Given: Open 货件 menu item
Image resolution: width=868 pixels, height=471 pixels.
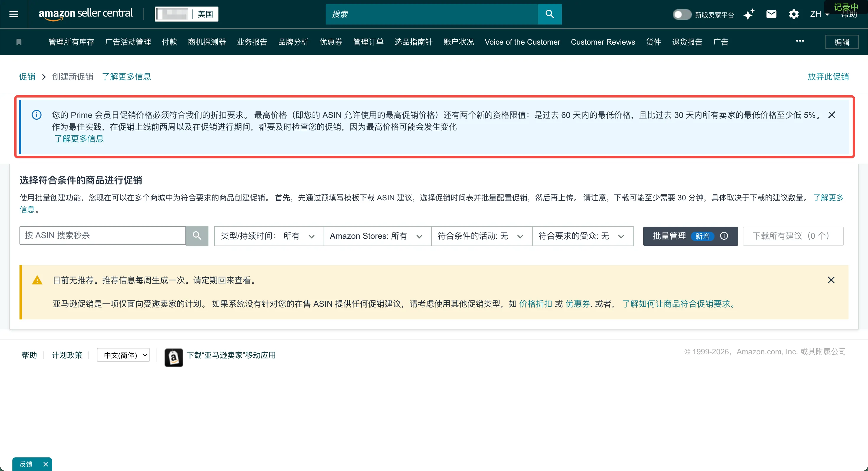Looking at the screenshot, I should pos(654,42).
